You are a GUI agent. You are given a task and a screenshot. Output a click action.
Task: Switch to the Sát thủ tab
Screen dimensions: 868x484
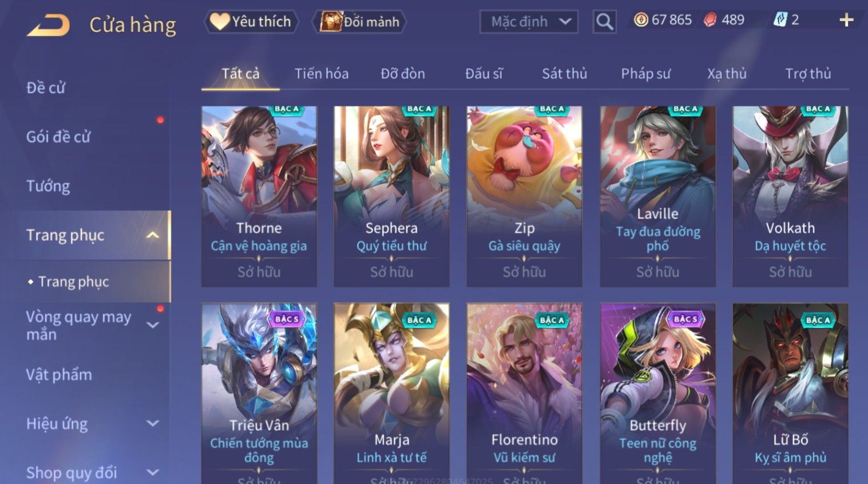pos(564,74)
